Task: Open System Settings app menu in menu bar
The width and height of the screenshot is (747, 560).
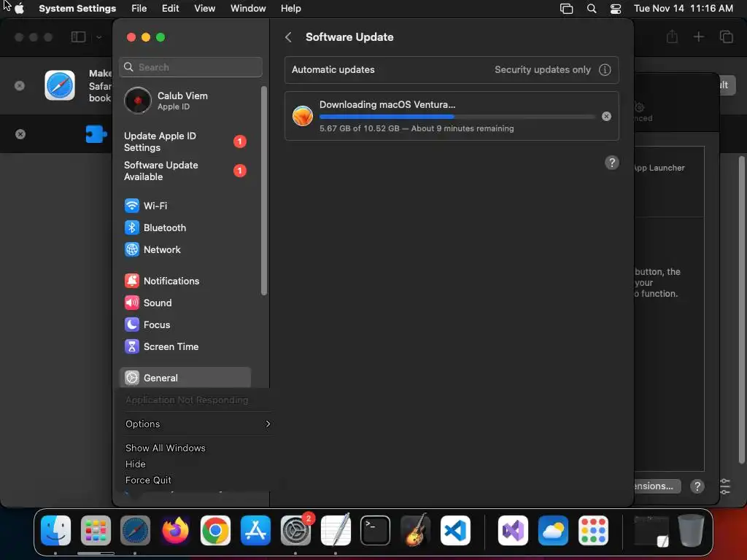Action: tap(77, 9)
